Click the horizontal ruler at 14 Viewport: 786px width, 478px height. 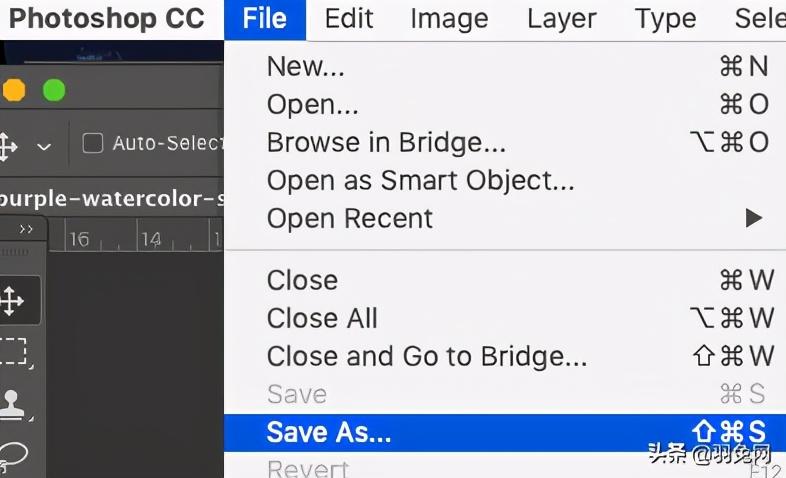click(x=151, y=239)
